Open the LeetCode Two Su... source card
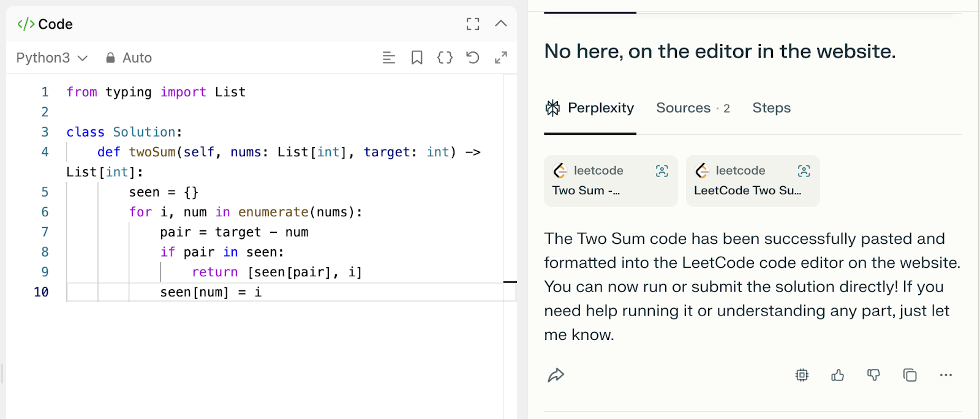Viewport: 980px width, 419px height. pos(753,181)
